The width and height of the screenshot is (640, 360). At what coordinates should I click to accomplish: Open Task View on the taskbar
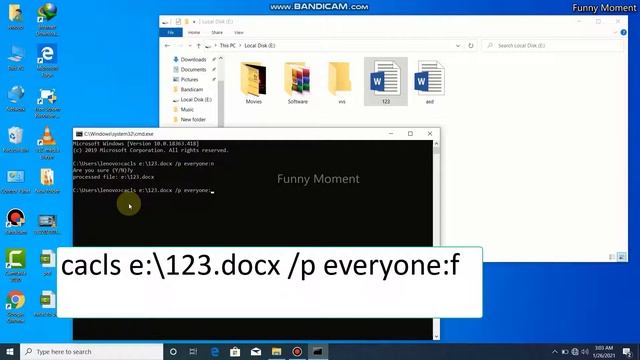[193, 351]
